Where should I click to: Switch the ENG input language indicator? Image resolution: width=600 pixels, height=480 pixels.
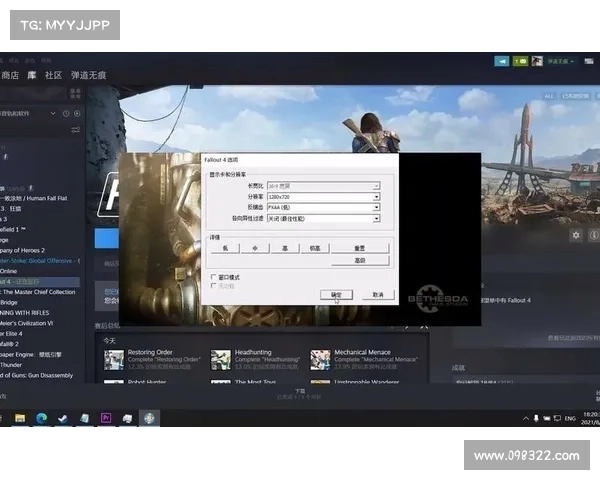click(x=570, y=418)
